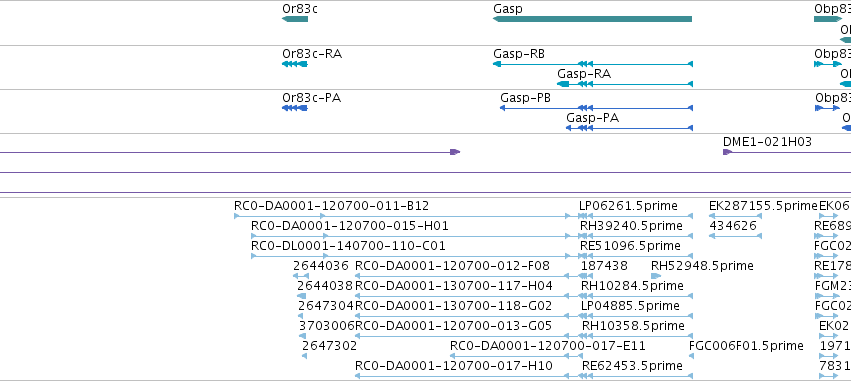Screen dimensions: 851x381
Task: Click the Or83c-PA protein arrows
Action: click(x=295, y=108)
